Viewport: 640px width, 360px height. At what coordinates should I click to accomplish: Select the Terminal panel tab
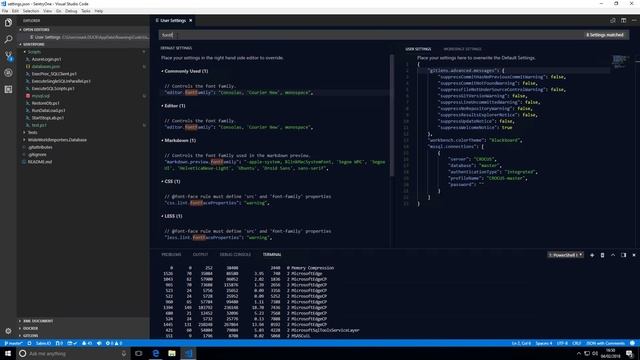[272, 255]
